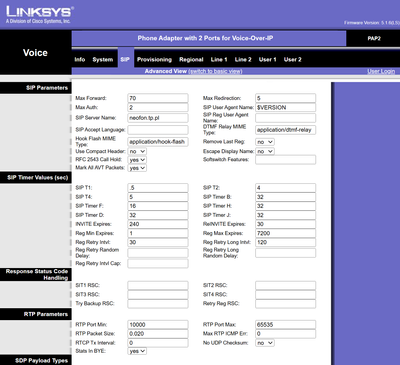Click the SIT3 RSC field
The image size is (400, 365).
click(158, 294)
